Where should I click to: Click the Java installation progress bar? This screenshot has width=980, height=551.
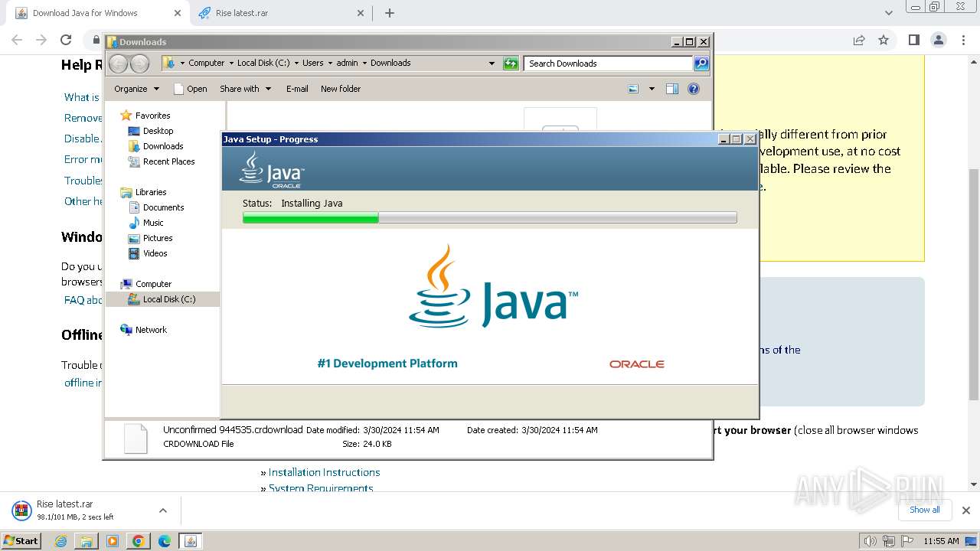click(x=490, y=218)
